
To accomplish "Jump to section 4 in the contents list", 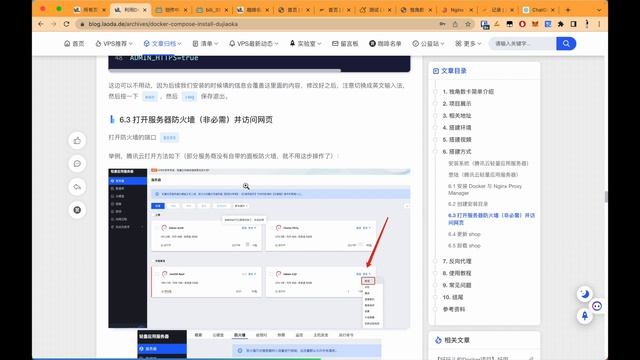I will pyautogui.click(x=457, y=128).
